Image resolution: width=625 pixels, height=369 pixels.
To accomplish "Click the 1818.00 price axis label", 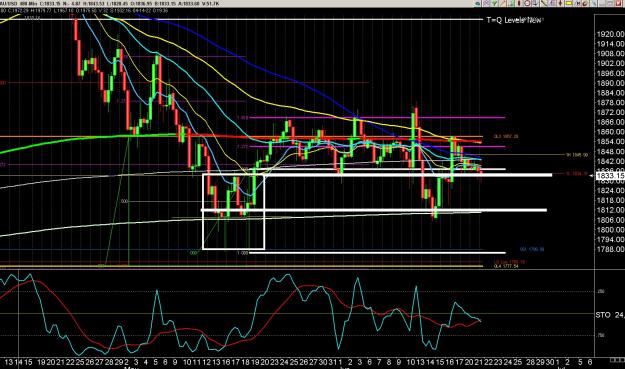I will click(610, 200).
